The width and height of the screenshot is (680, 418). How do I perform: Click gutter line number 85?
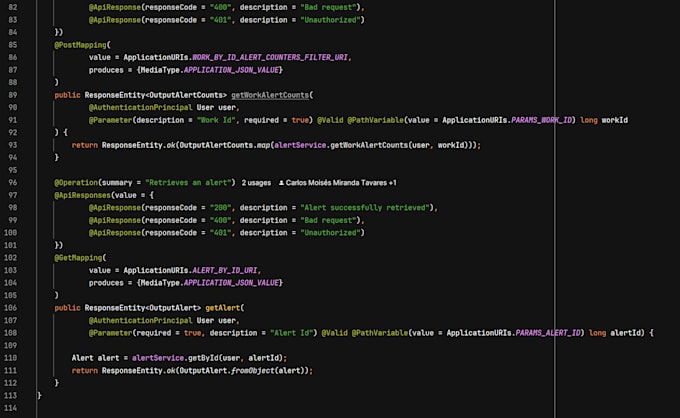pos(13,45)
